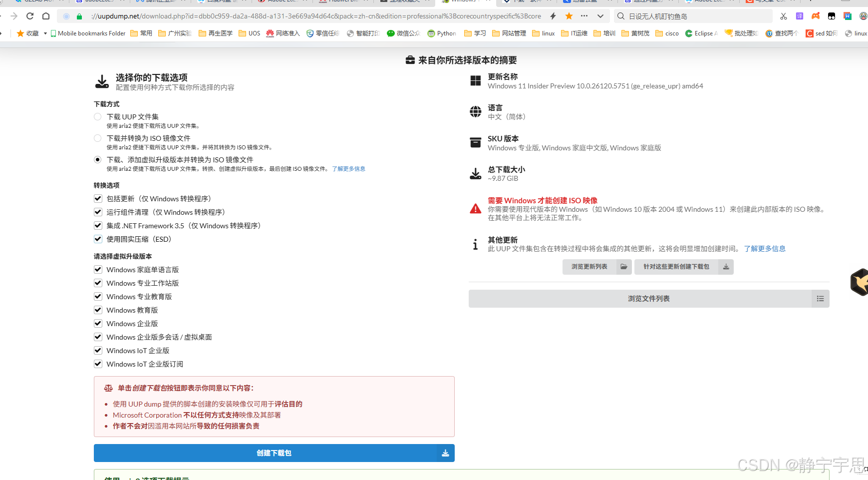868x480 pixels.
Task: Open 了解更多信息 link in 其他更新 section
Action: coord(765,249)
